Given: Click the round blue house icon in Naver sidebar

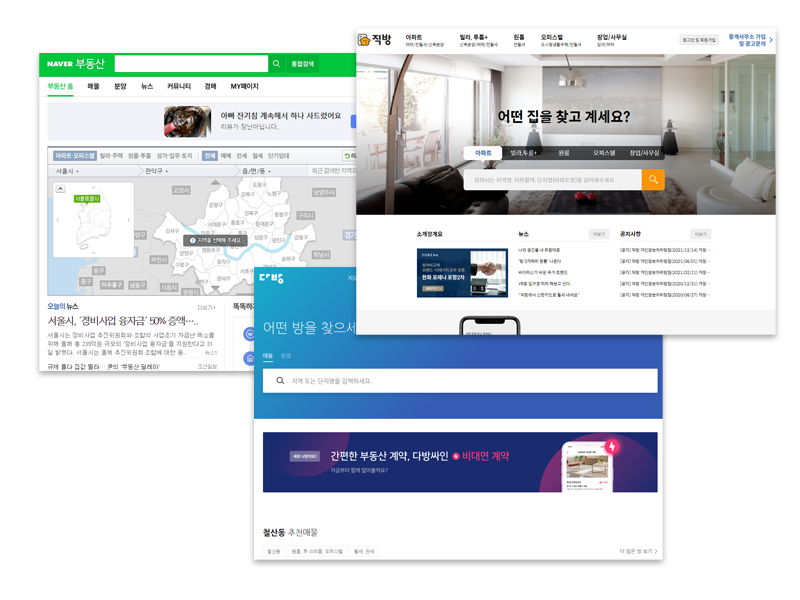Looking at the screenshot, I should pyautogui.click(x=249, y=358).
